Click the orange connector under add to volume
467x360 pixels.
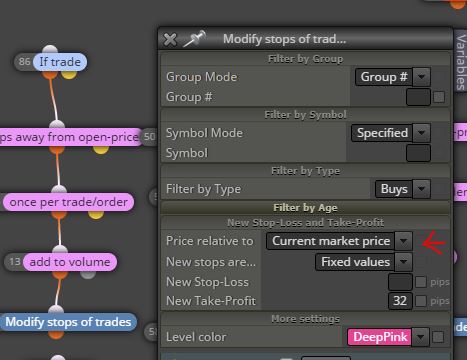pyautogui.click(x=60, y=274)
